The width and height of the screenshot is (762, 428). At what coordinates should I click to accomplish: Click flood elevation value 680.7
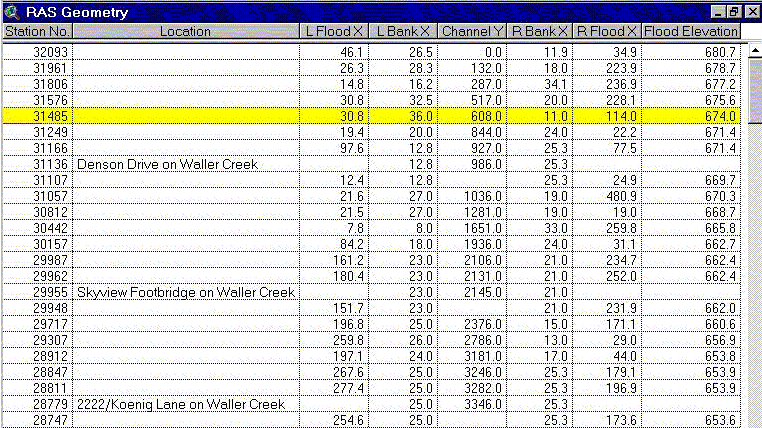pos(719,51)
